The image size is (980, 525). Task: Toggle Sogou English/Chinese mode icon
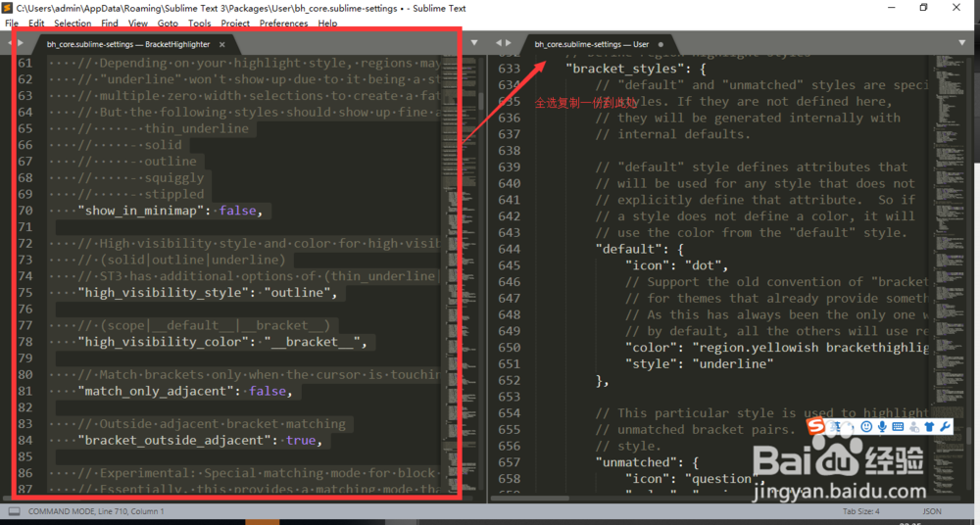click(x=835, y=427)
